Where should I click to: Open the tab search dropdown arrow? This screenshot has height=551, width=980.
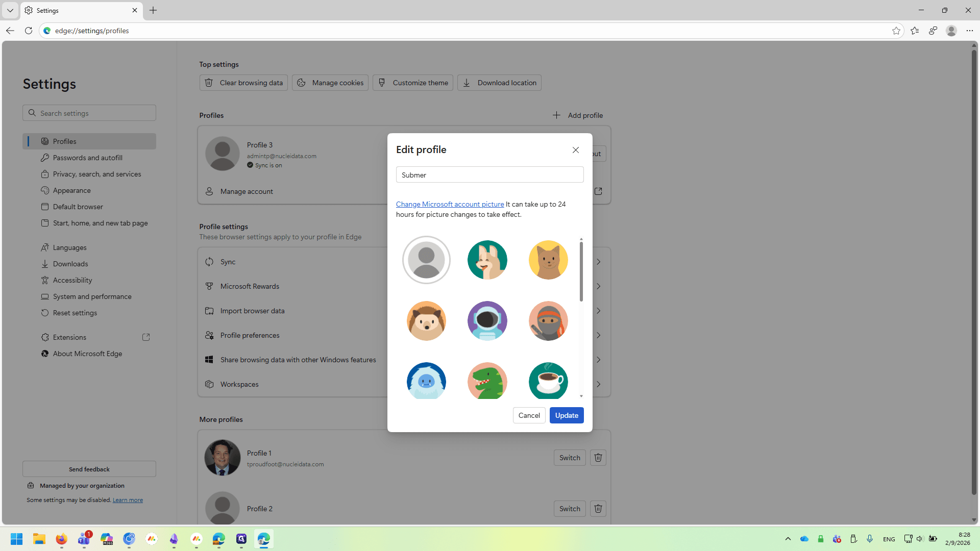(10, 10)
